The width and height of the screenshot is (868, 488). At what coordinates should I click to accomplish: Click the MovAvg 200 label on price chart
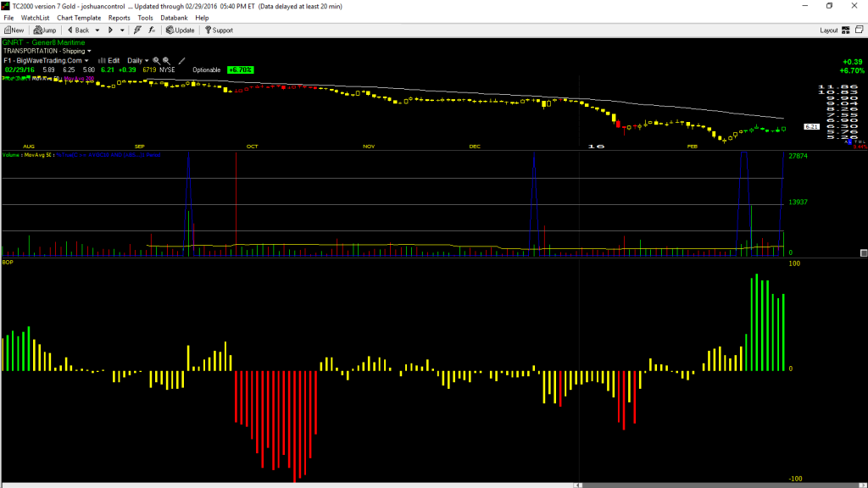[x=79, y=79]
